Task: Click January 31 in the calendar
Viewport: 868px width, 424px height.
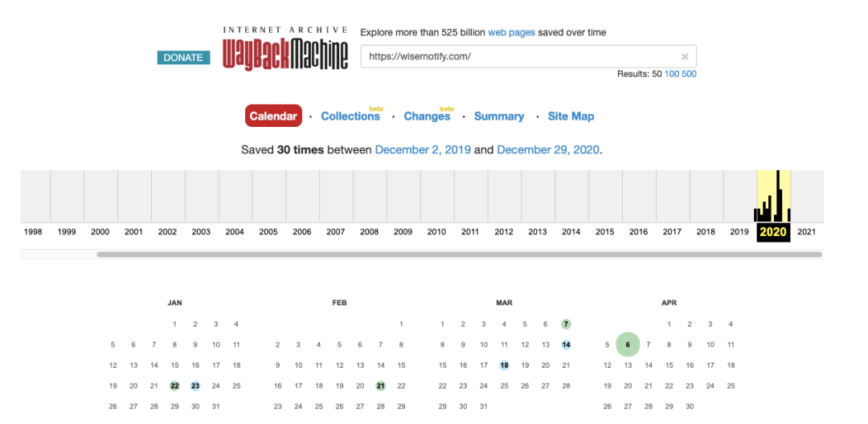Action: pos(216,406)
